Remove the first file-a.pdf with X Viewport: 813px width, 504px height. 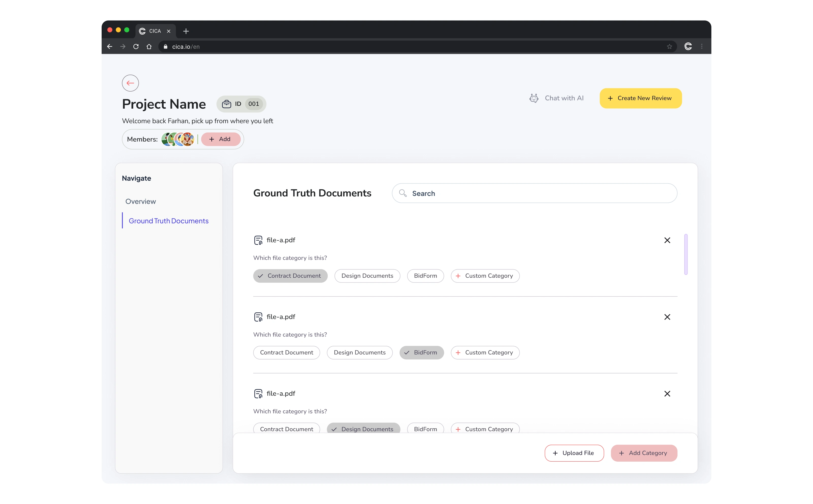[x=667, y=240]
